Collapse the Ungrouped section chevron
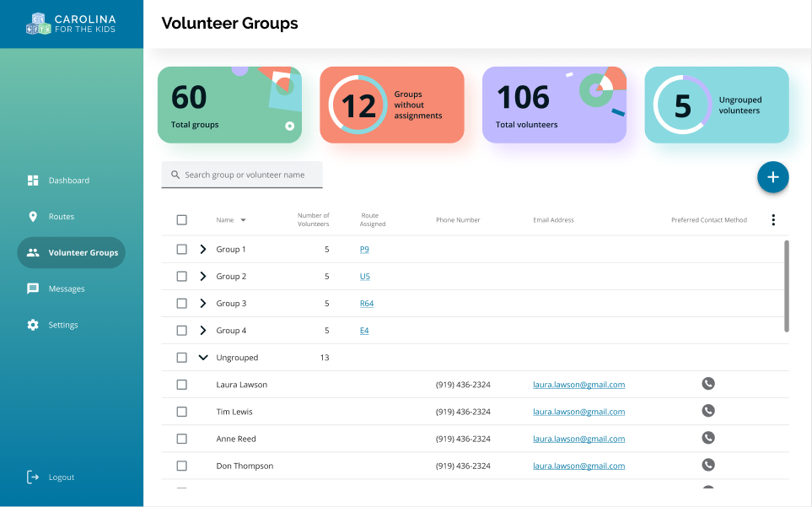 pyautogui.click(x=202, y=358)
